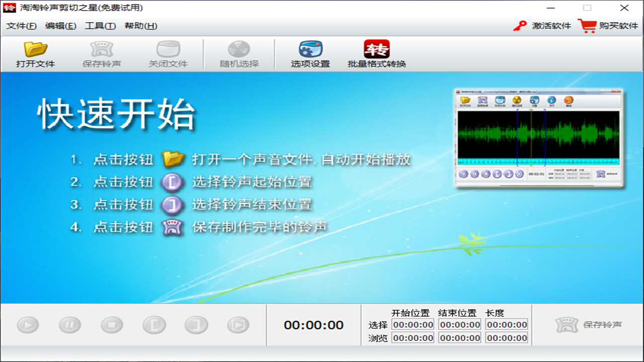Click the 长度 column label

[495, 313]
